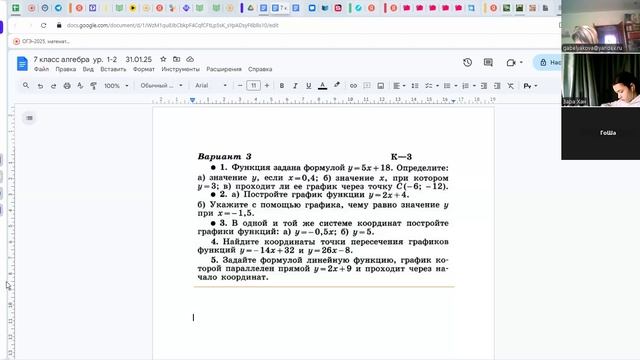Open the editing mode pencil dropdown
Screen dimensions: 640x360
point(530,86)
